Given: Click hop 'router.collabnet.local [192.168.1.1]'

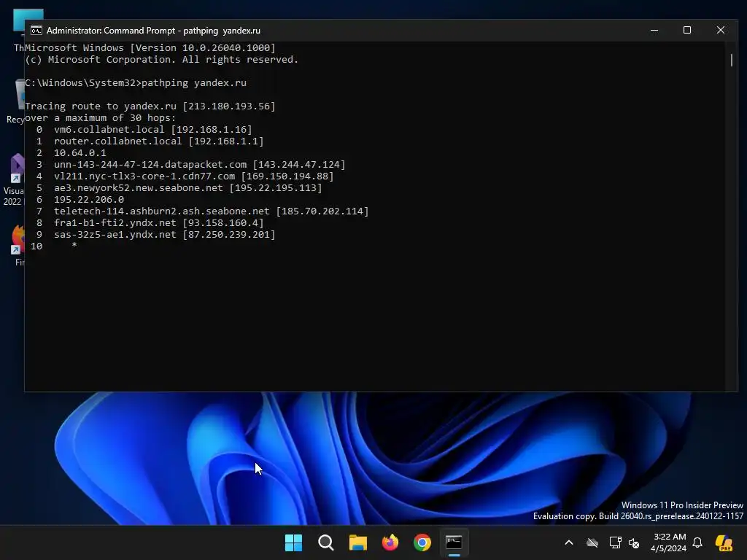Looking at the screenshot, I should 158,141.
